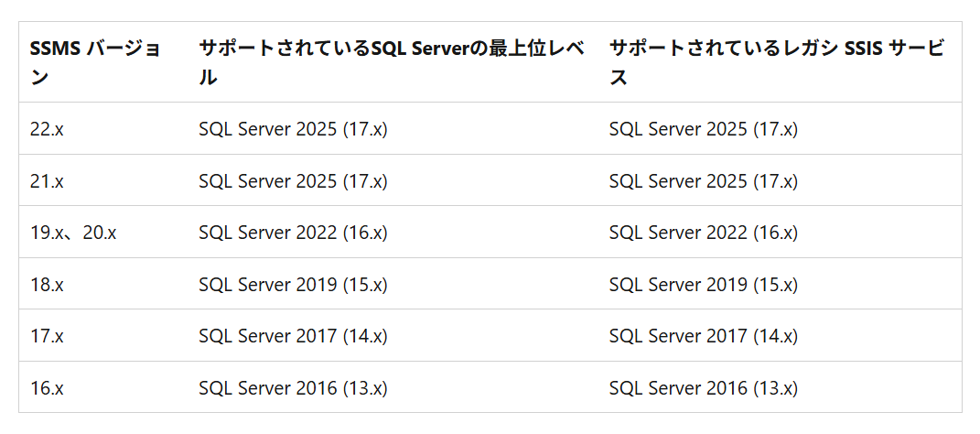Click the "SSMS バージョン" column header
980x434 pixels.
(x=96, y=62)
